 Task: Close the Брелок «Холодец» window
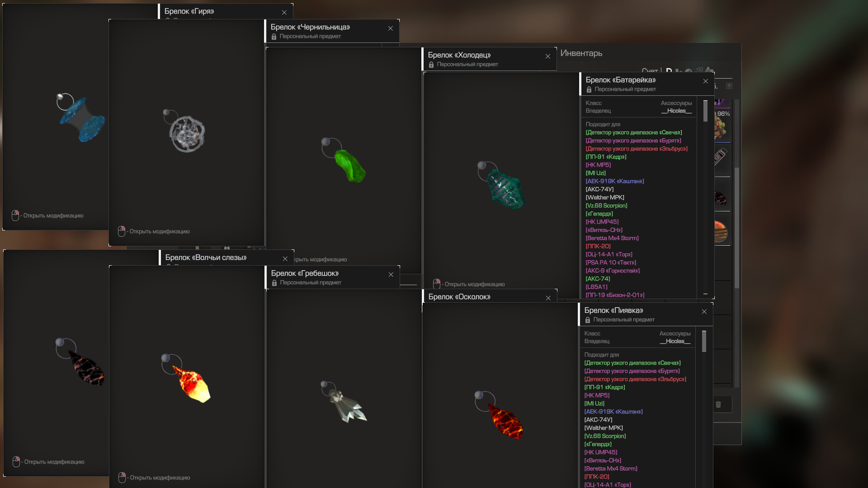pos(548,56)
